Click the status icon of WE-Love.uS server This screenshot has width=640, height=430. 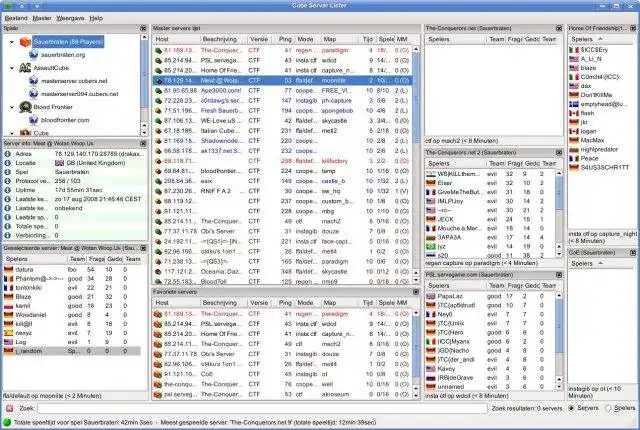tap(158, 121)
